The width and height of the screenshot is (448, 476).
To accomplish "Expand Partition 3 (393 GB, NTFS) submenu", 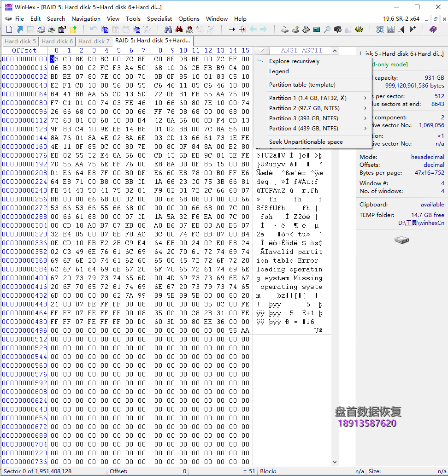I will coord(312,118).
